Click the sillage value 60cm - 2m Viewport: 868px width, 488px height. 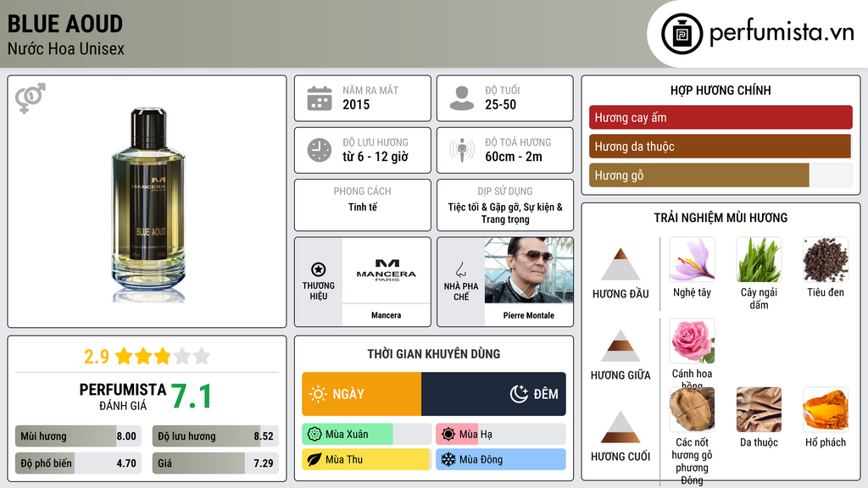(x=514, y=157)
